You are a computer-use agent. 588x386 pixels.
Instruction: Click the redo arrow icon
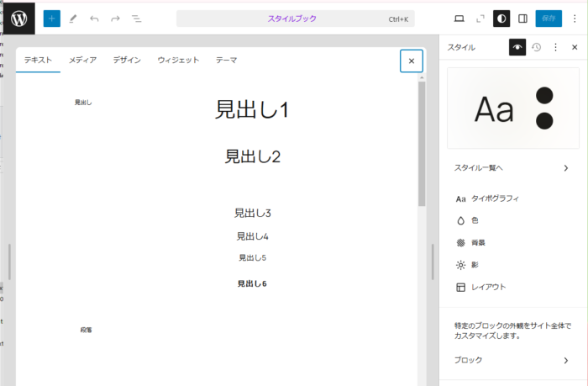point(115,19)
